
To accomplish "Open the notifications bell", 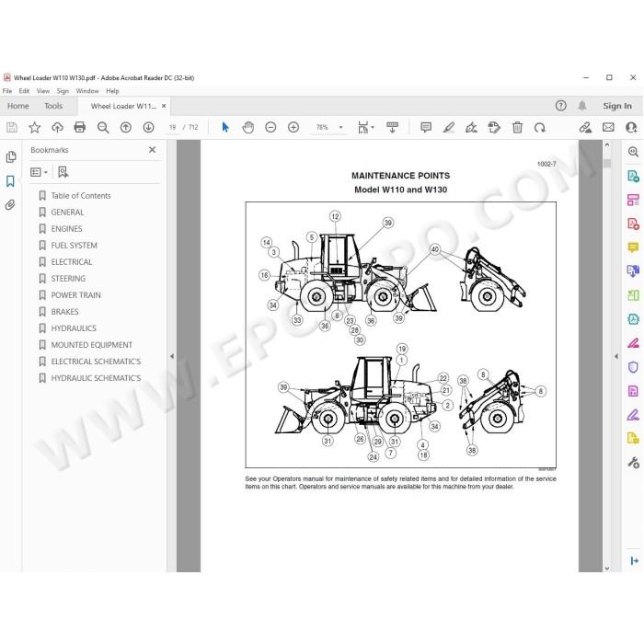I will pos(582,106).
